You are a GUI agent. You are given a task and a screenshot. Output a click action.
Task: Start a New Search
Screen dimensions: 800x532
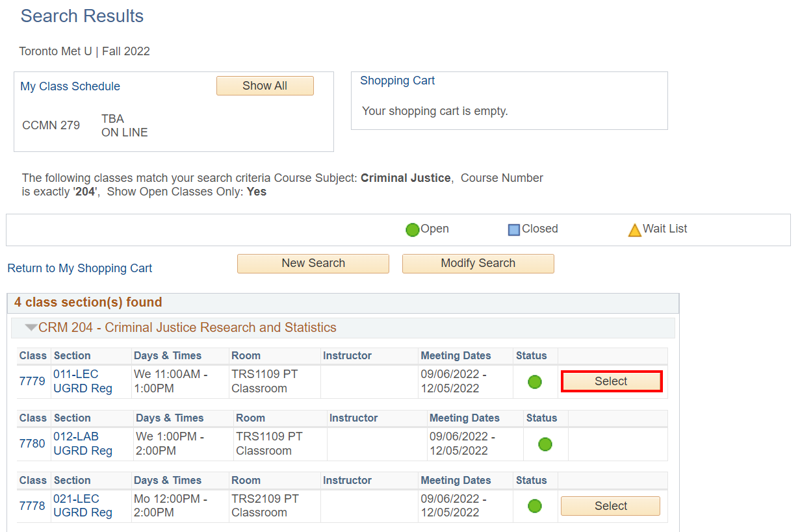[313, 263]
